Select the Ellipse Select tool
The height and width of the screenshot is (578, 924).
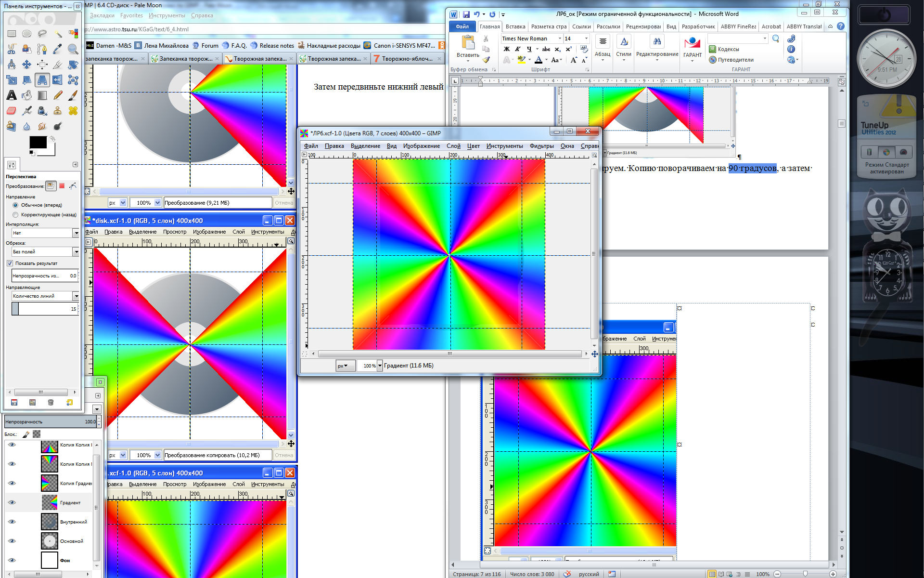pyautogui.click(x=27, y=34)
